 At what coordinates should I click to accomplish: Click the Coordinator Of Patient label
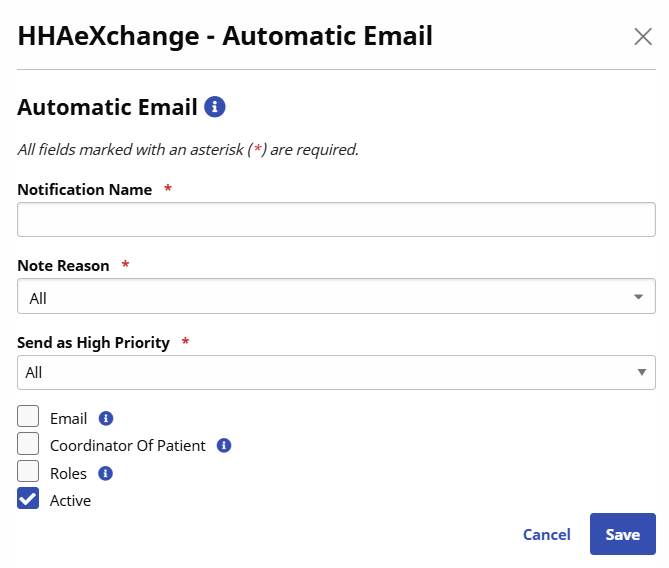tap(127, 446)
